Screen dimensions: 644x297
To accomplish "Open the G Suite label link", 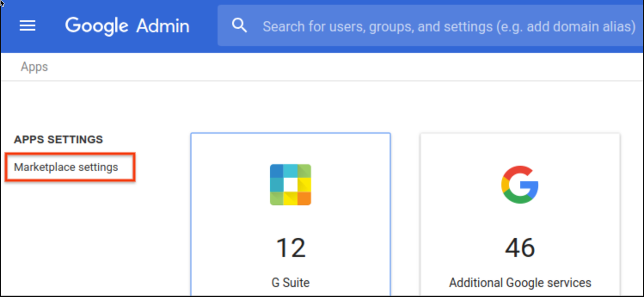I will (x=290, y=282).
